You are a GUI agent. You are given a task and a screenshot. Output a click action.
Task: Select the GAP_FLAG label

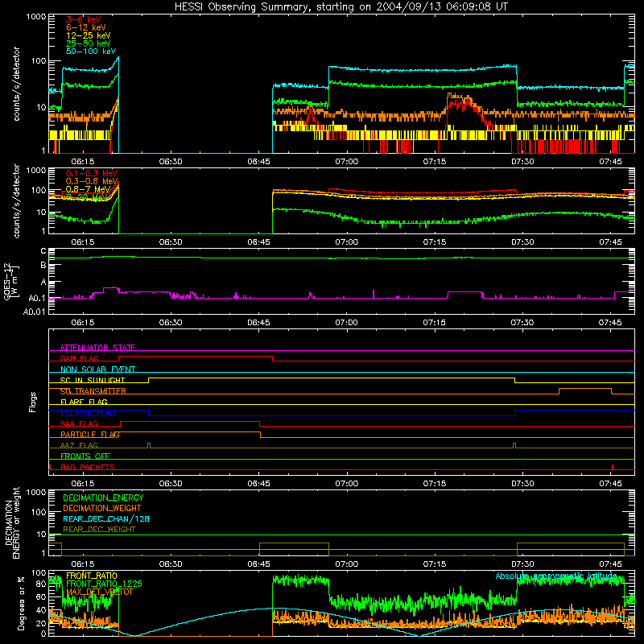pyautogui.click(x=79, y=358)
